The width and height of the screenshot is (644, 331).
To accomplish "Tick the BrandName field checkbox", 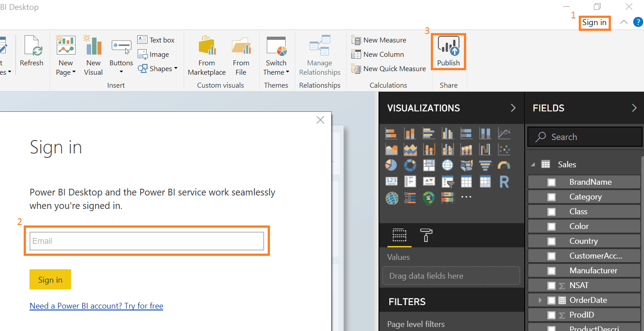I will [x=551, y=182].
